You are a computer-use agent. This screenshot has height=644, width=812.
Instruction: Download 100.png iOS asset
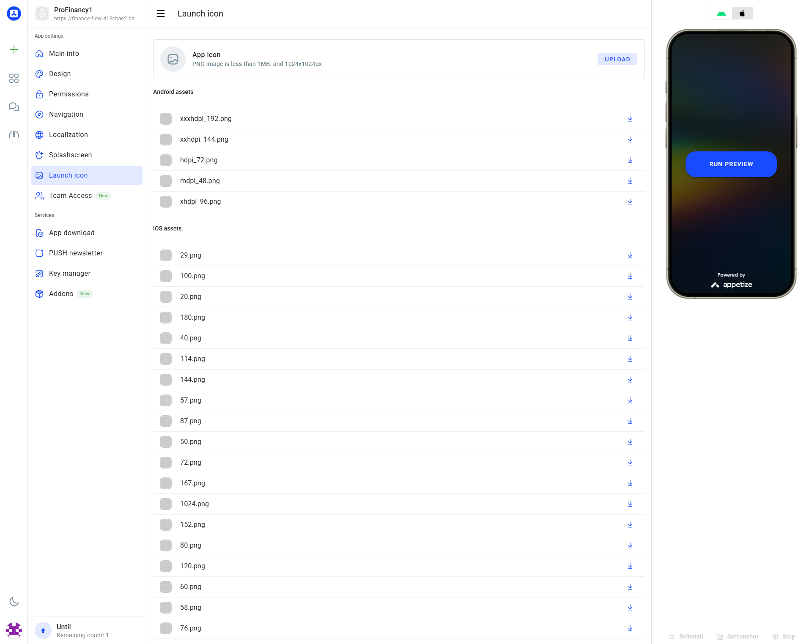(x=630, y=276)
